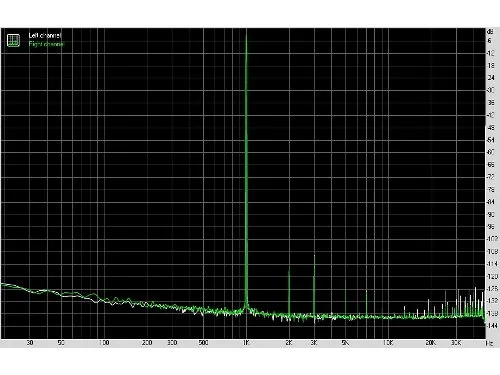Click the Hz unit label

pyautogui.click(x=490, y=343)
